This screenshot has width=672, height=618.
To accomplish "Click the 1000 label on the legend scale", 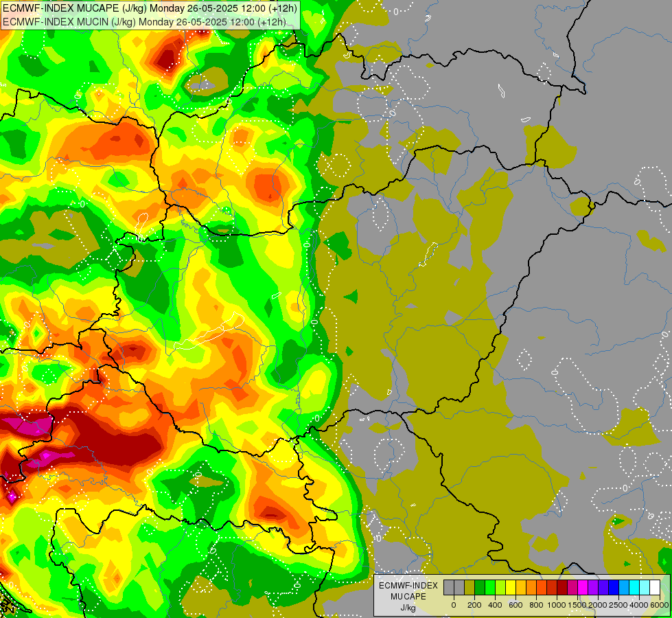I will point(557,605).
